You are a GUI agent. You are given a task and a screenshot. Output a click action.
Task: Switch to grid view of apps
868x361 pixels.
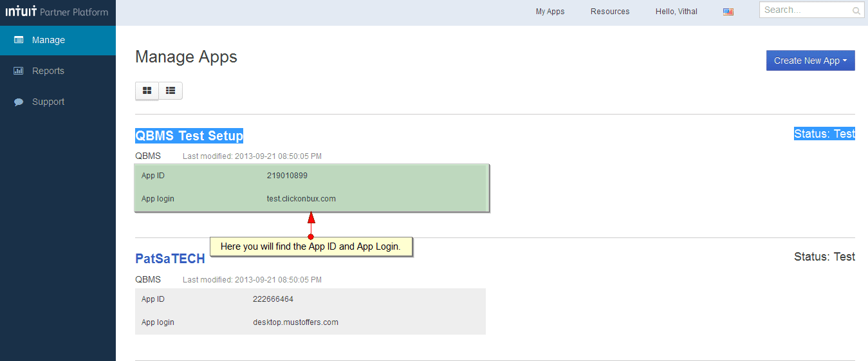[x=147, y=91]
